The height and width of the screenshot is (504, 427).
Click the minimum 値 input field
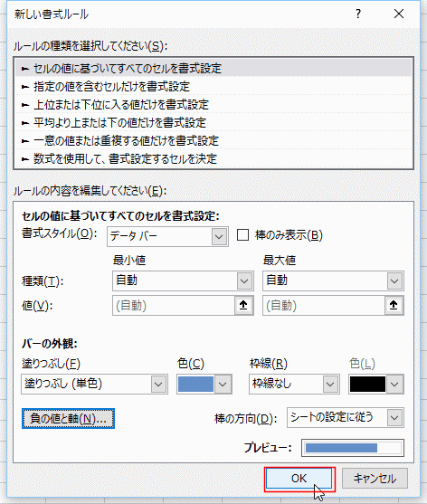(x=174, y=305)
